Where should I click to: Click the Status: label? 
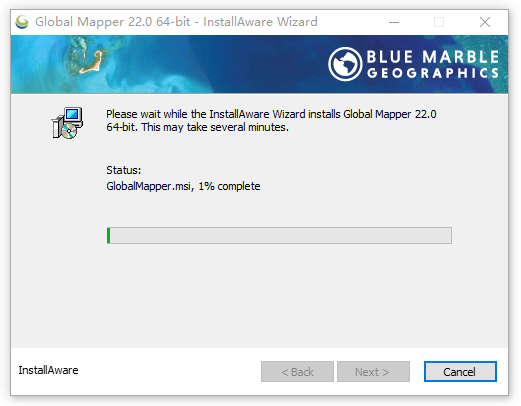tap(124, 170)
